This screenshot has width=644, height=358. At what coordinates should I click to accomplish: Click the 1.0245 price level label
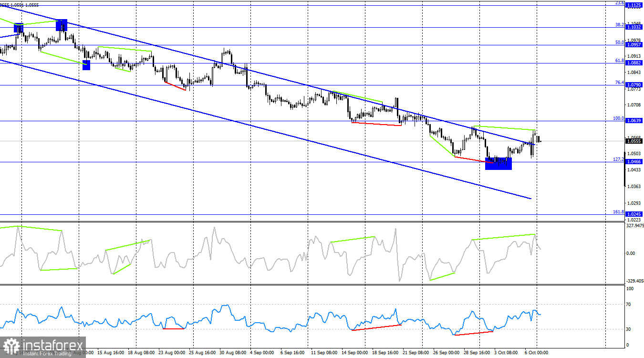634,214
